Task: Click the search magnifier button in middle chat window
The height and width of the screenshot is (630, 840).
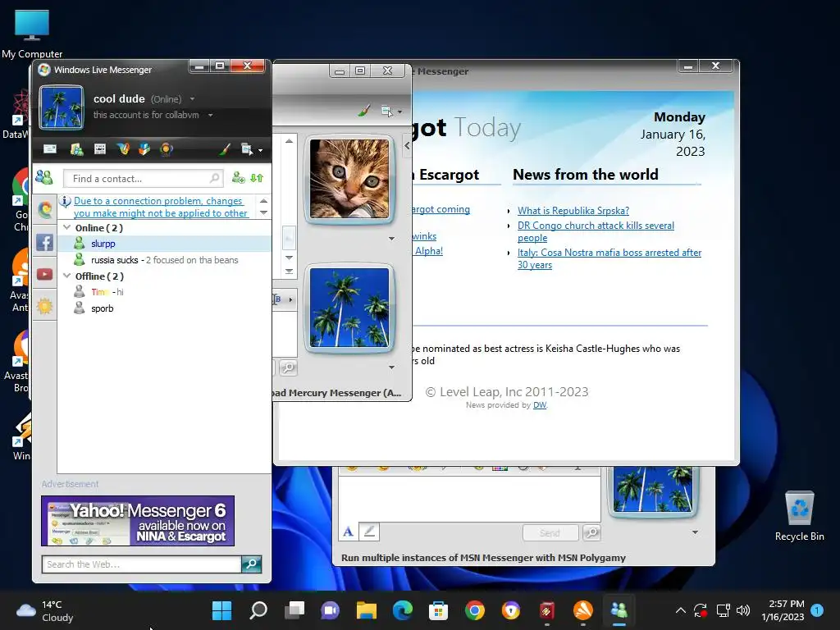Action: pyautogui.click(x=288, y=367)
